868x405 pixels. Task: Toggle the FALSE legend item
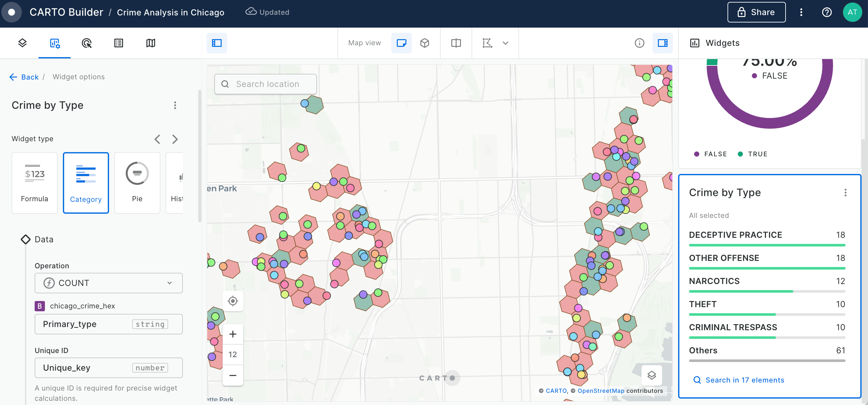pyautogui.click(x=710, y=154)
